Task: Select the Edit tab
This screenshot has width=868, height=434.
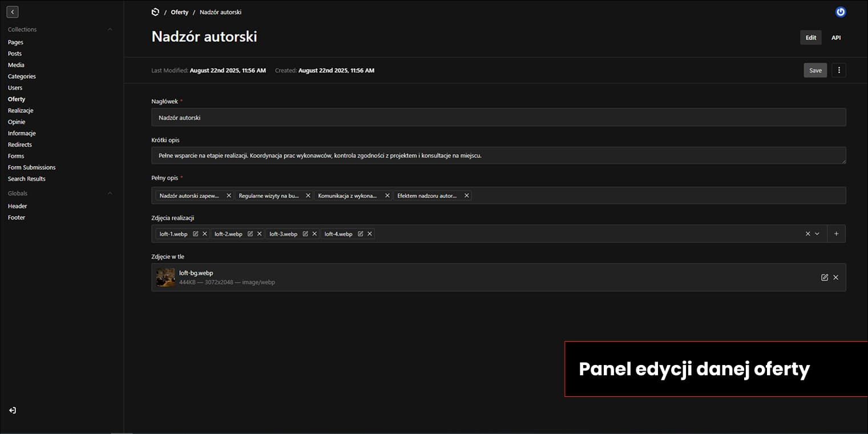Action: click(x=810, y=38)
